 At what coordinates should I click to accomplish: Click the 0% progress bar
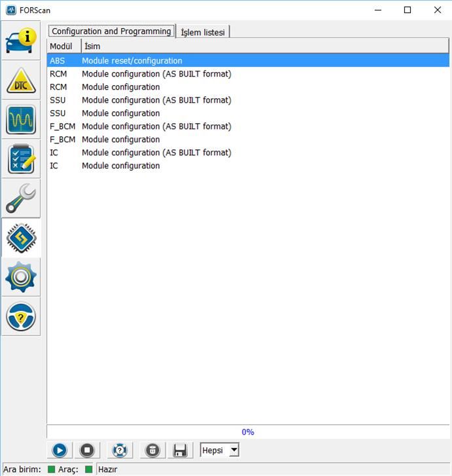tap(248, 431)
